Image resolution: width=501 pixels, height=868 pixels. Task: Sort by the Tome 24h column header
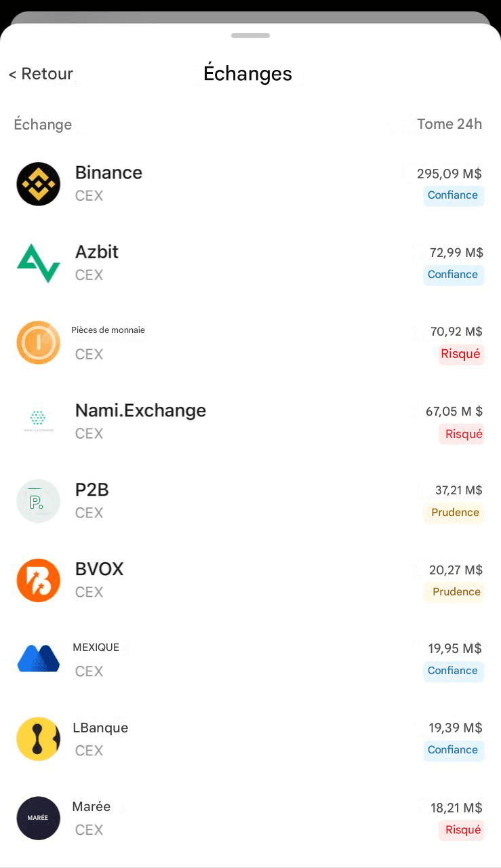[449, 124]
